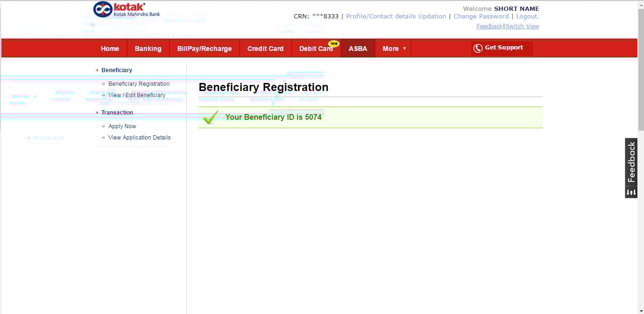This screenshot has width=644, height=314.
Task: Open View / Edit Beneficiary link
Action: pyautogui.click(x=137, y=95)
